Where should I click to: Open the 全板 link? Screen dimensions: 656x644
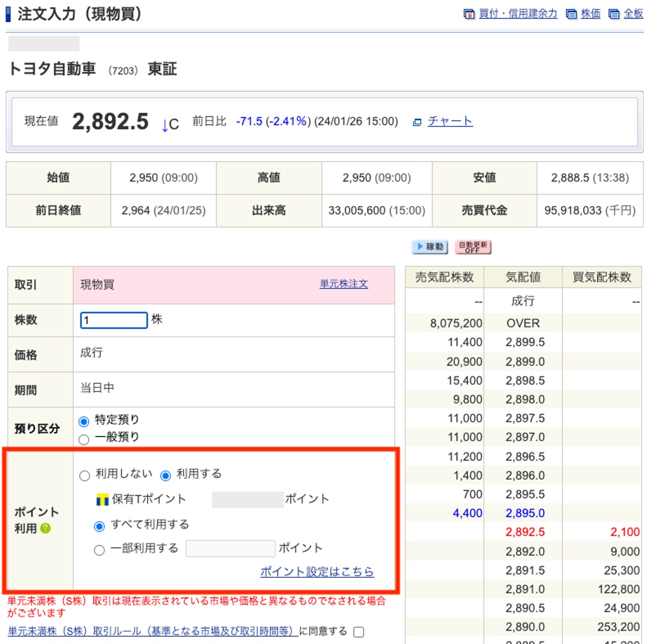[633, 14]
